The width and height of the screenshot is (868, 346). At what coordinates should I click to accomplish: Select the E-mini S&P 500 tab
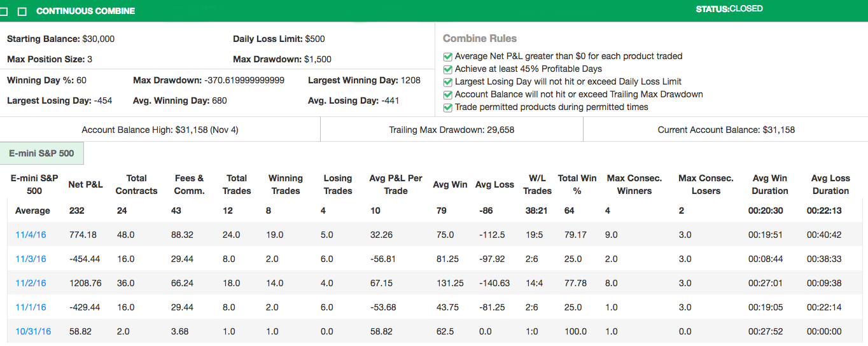click(41, 153)
